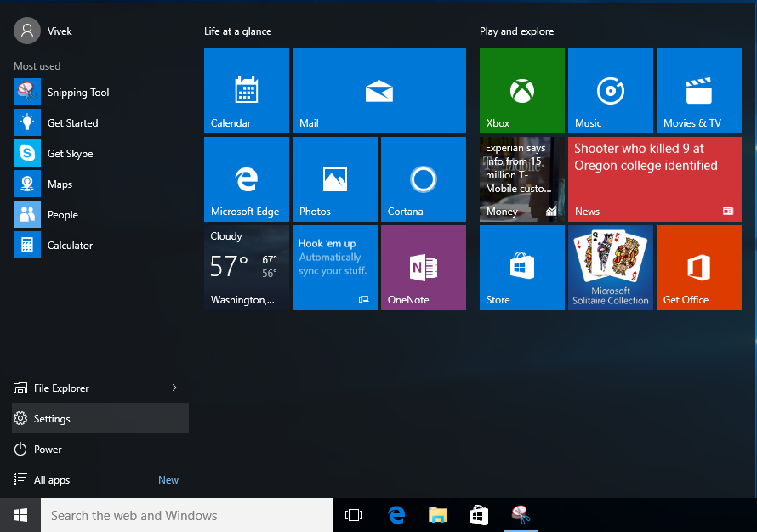Screen dimensions: 757x532
Task: Open the Washington weather tile
Action: 246,268
